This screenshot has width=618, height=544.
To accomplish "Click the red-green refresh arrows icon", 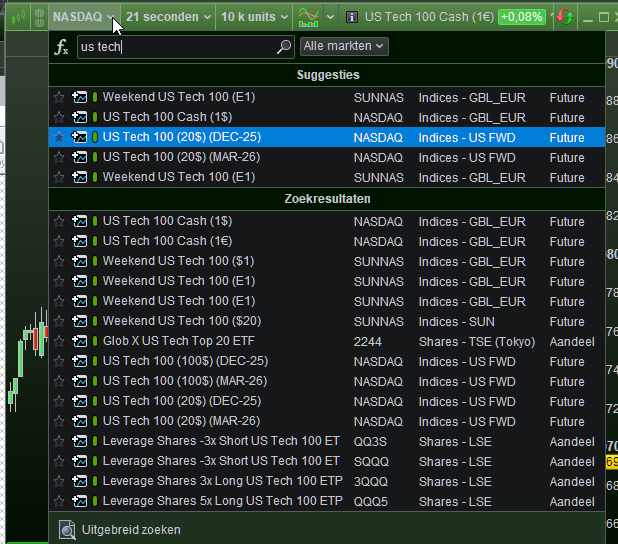I will click(x=565, y=17).
